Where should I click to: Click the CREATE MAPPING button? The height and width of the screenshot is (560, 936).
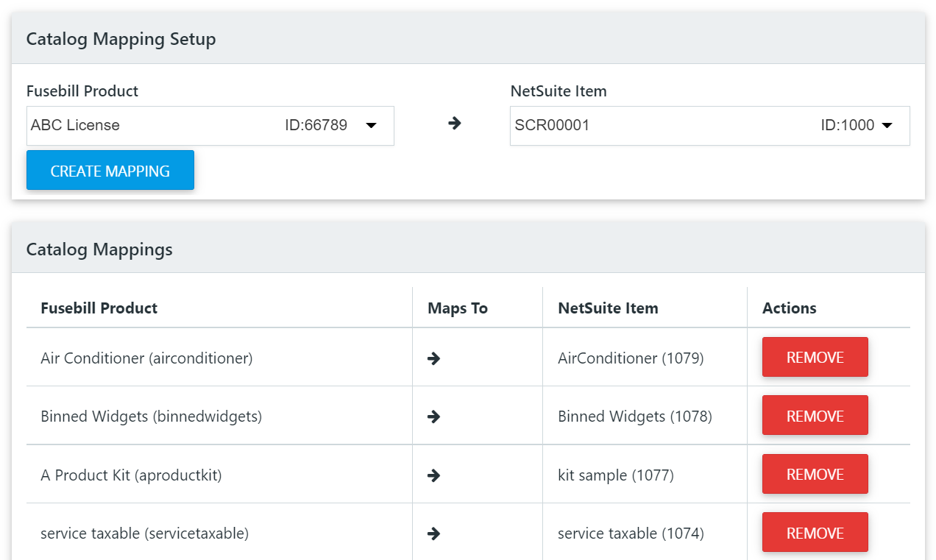coord(110,171)
